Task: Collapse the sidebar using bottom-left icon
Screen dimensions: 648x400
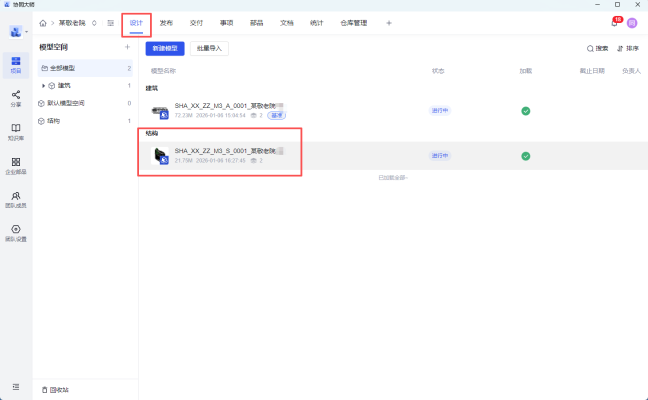Action: pos(16,386)
